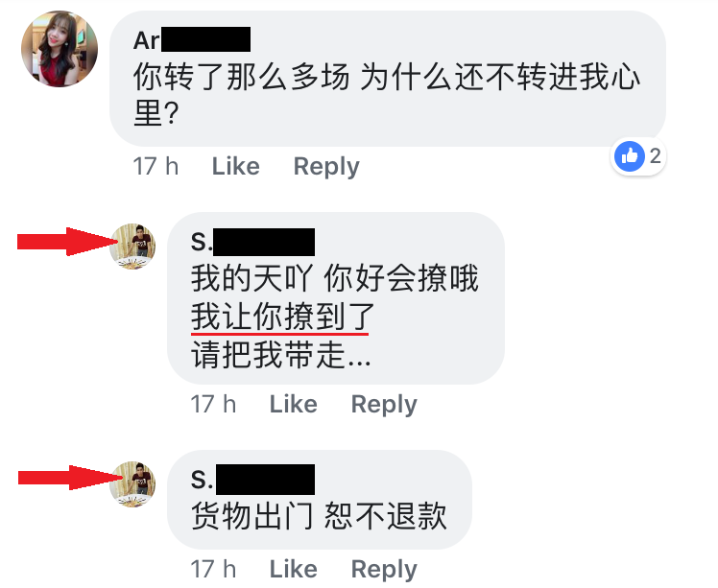
Task: Like the 货物出门 恕不退款 comment
Action: (294, 569)
